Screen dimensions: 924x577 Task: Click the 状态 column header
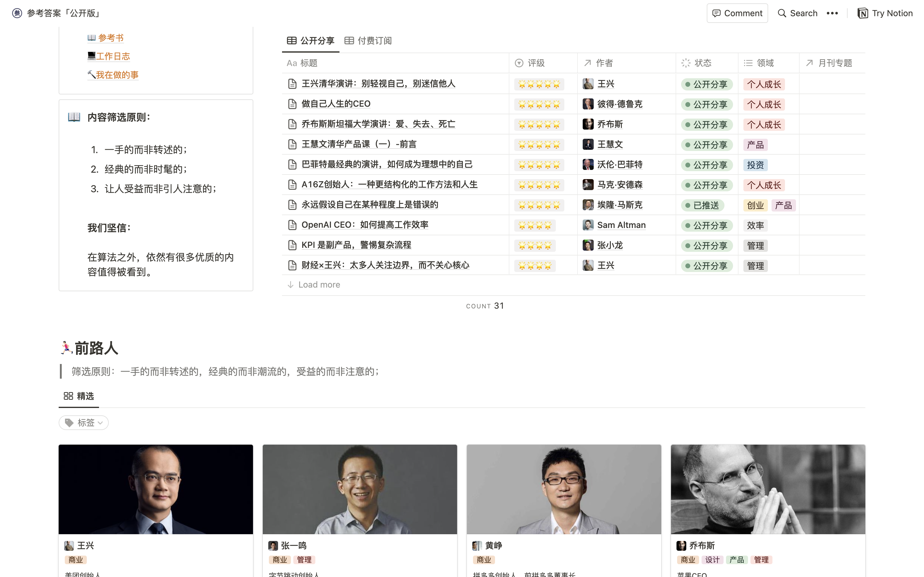702,63
